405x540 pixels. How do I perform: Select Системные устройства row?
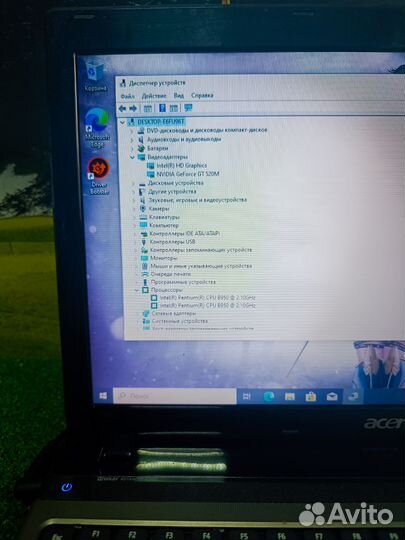point(180,321)
